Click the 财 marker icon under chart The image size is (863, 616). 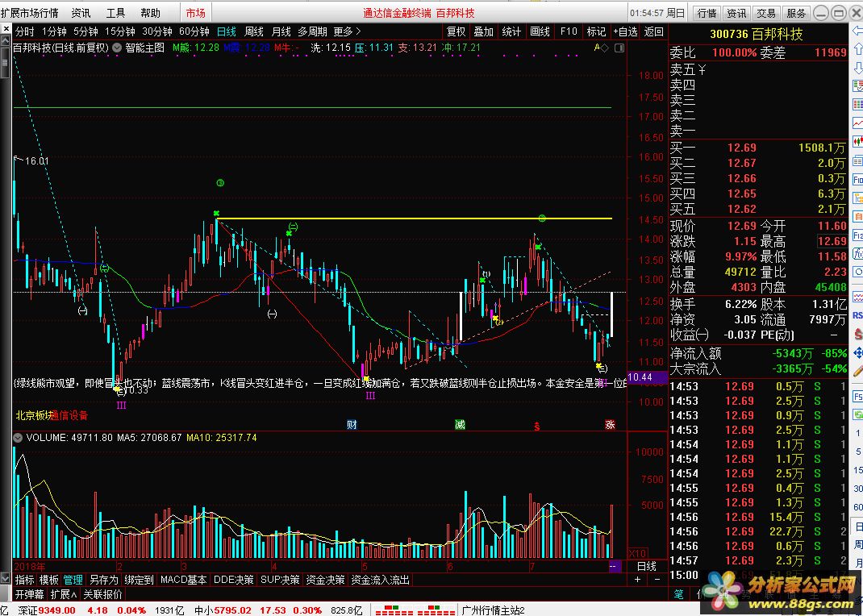point(352,424)
